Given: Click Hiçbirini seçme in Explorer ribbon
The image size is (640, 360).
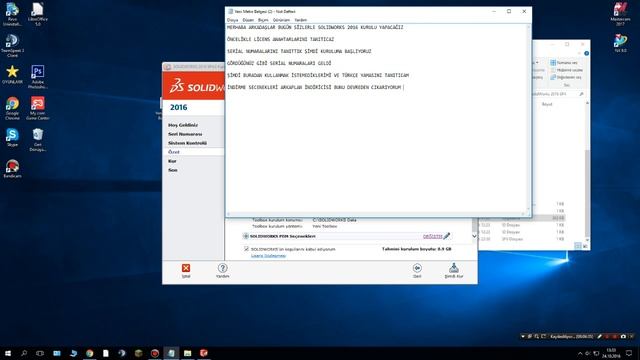Looking at the screenshot, I should point(567,70).
